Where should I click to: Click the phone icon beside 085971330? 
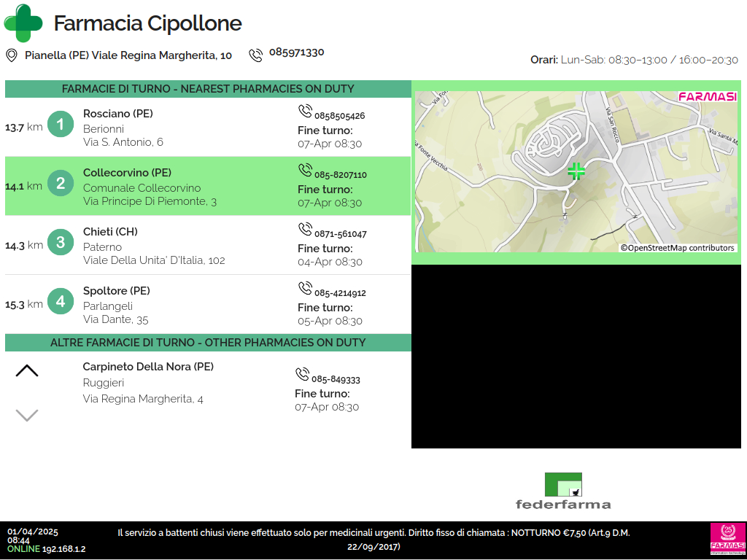click(255, 55)
